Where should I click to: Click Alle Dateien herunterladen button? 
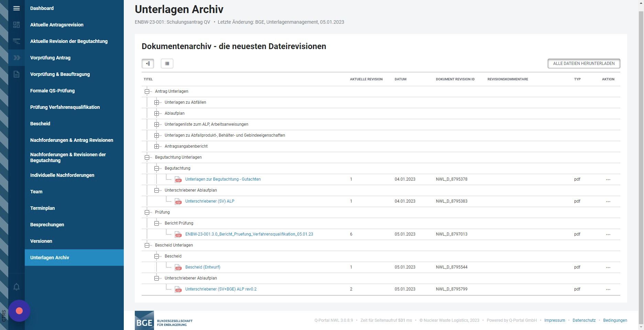(x=583, y=64)
